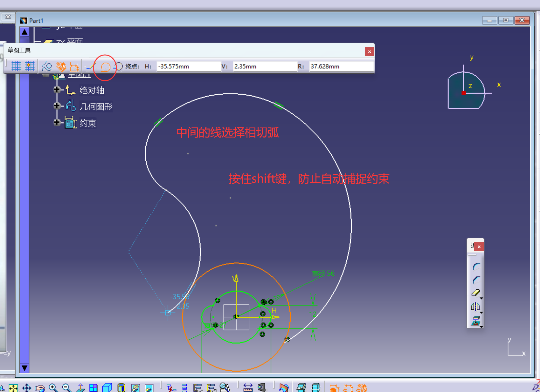Toggle Snap to Point option
540x392 pixels.
pos(30,66)
